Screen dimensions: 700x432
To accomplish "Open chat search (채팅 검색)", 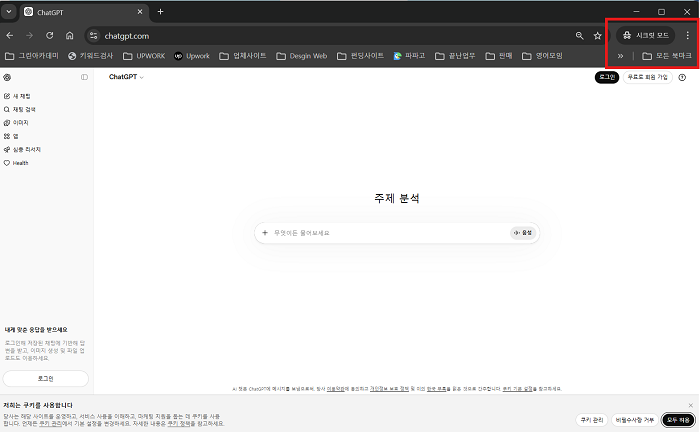I will coord(20,109).
